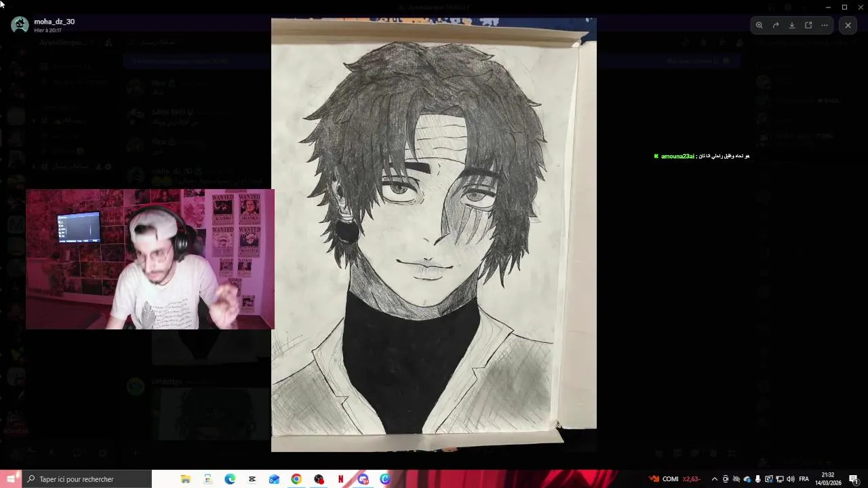This screenshot has width=868, height=488.
Task: Click the microphone tray icon
Action: click(758, 479)
